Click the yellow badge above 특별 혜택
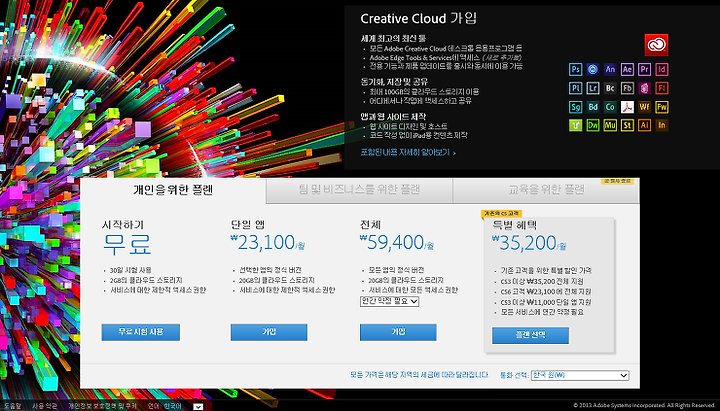Image resolution: width=720 pixels, height=411 pixels. [x=501, y=214]
